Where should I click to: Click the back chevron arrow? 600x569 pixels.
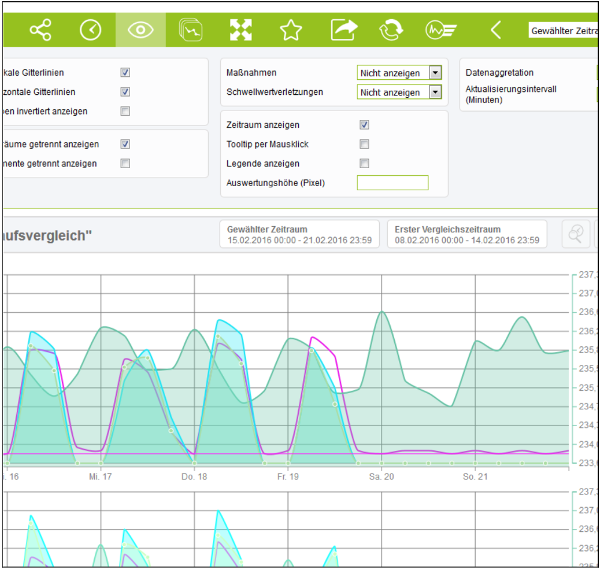pyautogui.click(x=495, y=30)
